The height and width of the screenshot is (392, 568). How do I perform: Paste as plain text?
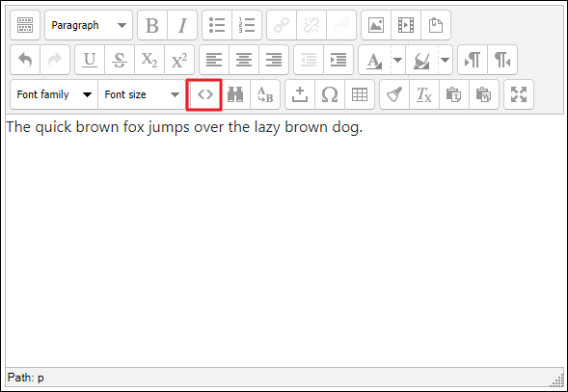coord(454,94)
